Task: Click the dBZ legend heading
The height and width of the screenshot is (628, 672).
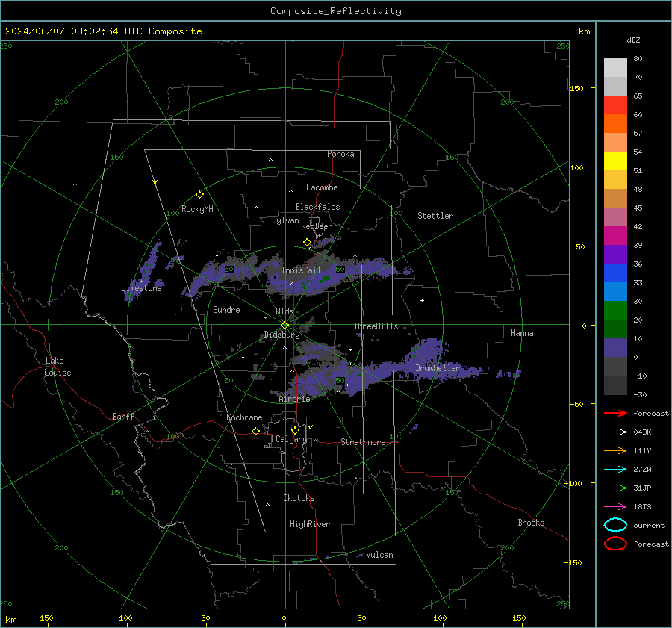Action: 633,40
